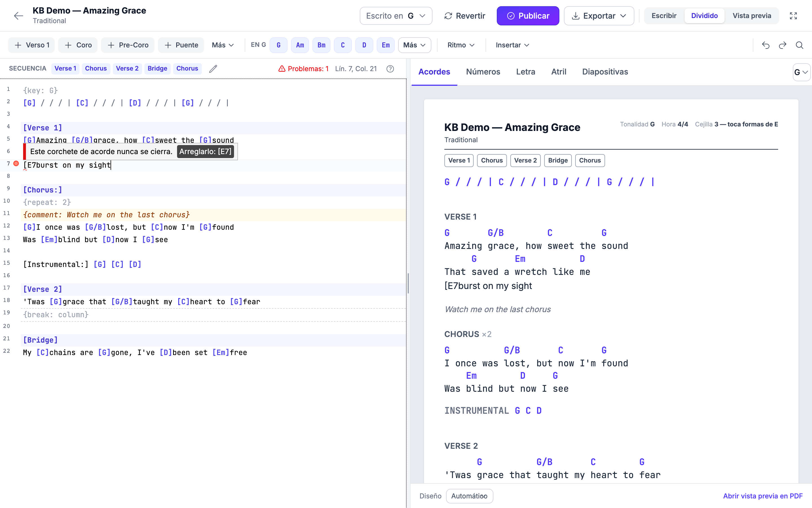Add a Verso 1 section
Screen dimensions: 812x508
(x=32, y=45)
